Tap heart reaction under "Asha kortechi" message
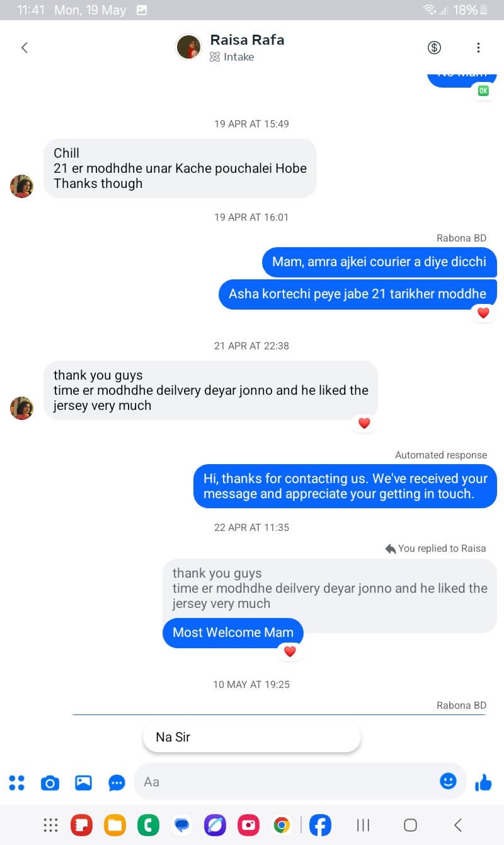The image size is (504, 845). 483,313
